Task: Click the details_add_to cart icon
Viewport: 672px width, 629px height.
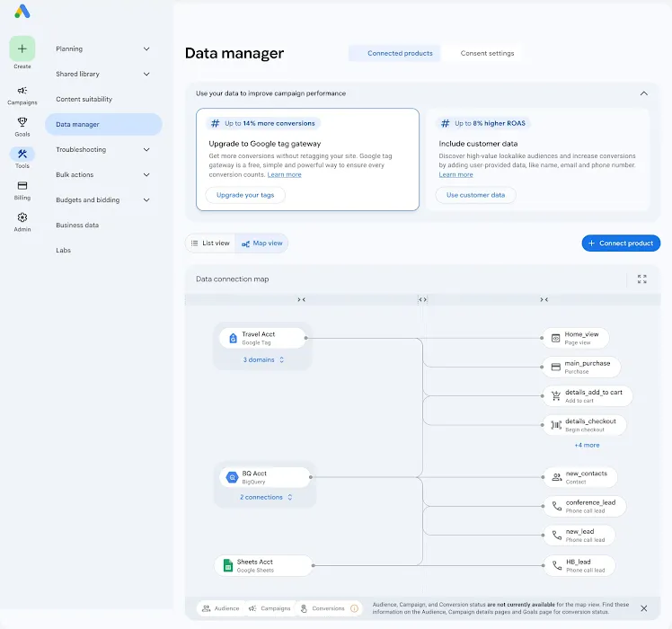Action: coord(556,395)
